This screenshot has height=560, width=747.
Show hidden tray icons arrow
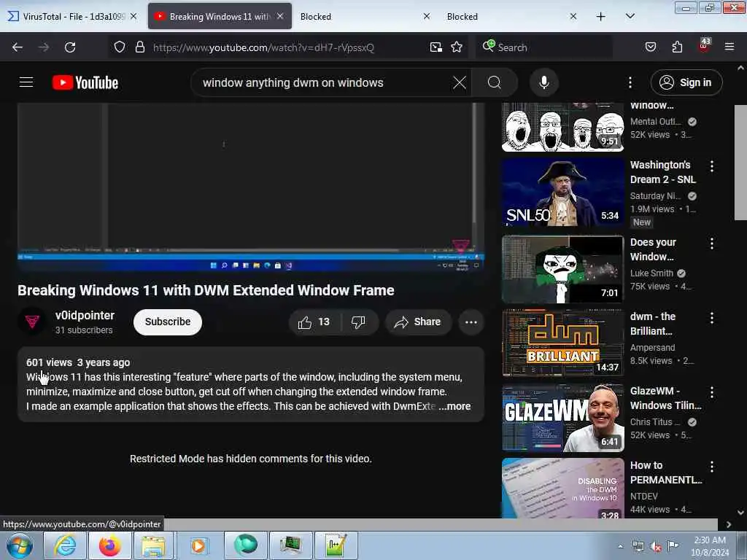point(620,546)
